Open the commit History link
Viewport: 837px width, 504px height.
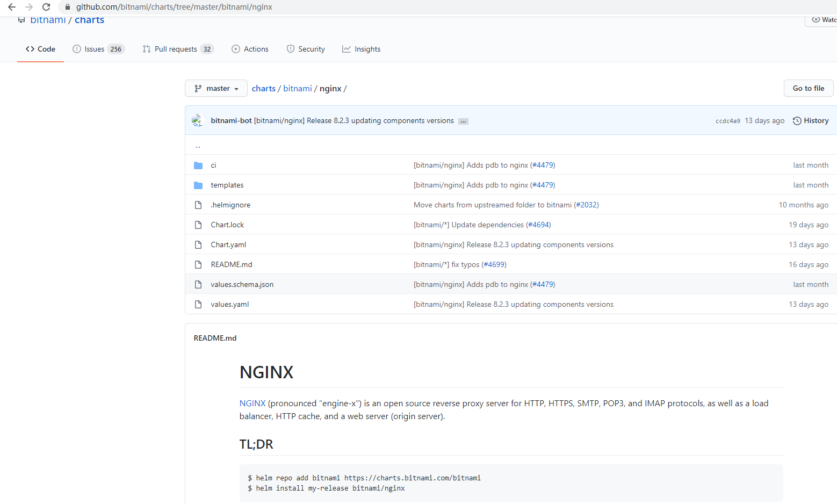pyautogui.click(x=811, y=121)
